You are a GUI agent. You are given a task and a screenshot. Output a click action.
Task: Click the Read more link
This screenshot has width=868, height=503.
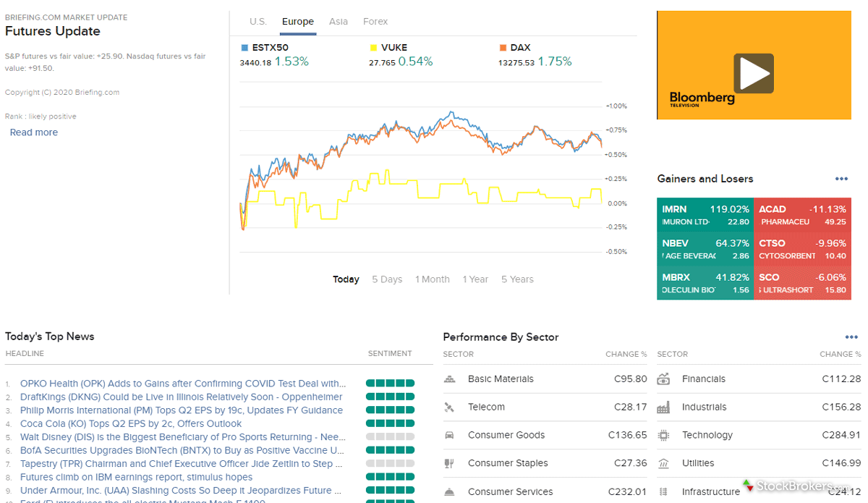(x=33, y=132)
